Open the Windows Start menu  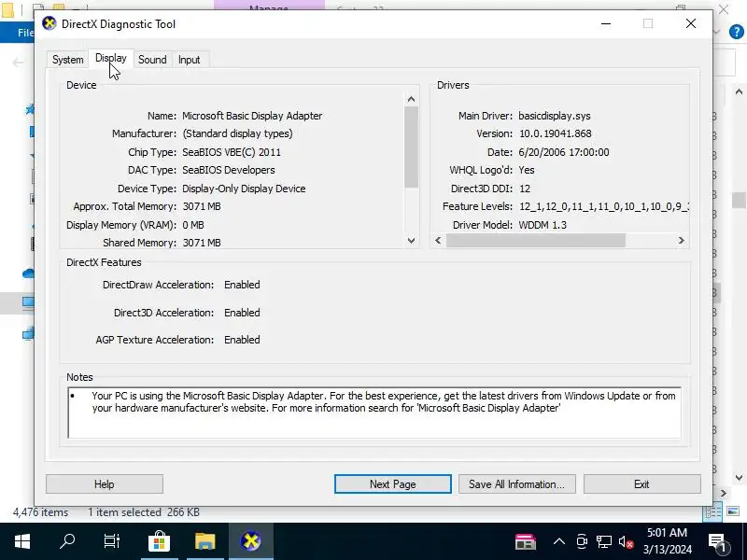pos(21,541)
